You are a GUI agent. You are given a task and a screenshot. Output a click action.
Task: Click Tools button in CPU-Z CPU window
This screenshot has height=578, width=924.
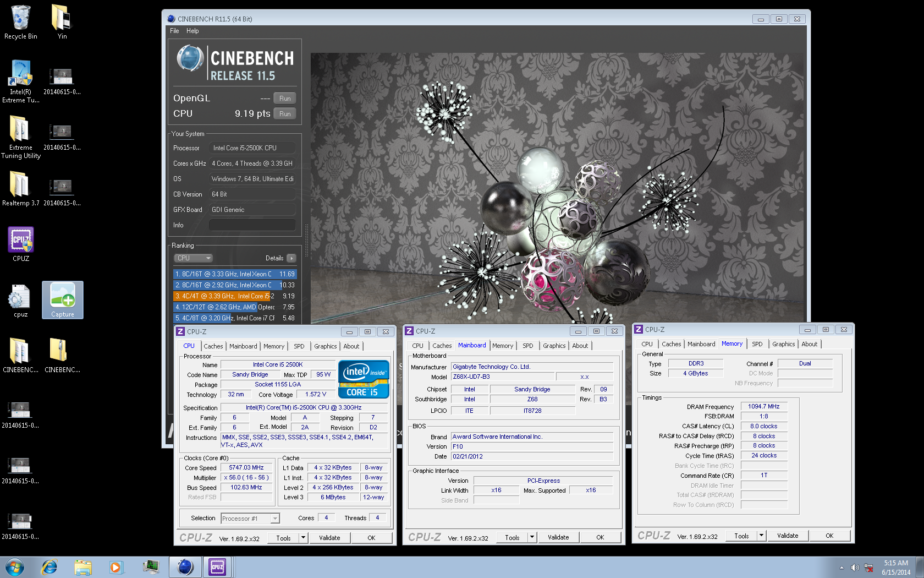[284, 538]
